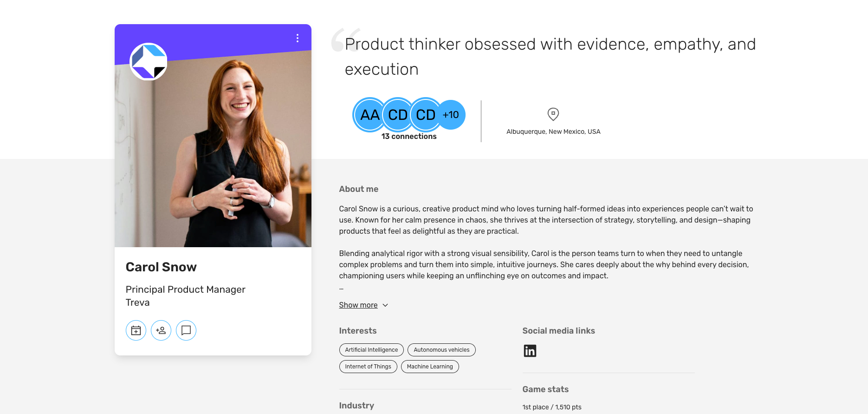Expand the Show more link in About me
This screenshot has width=868, height=414.
[358, 305]
